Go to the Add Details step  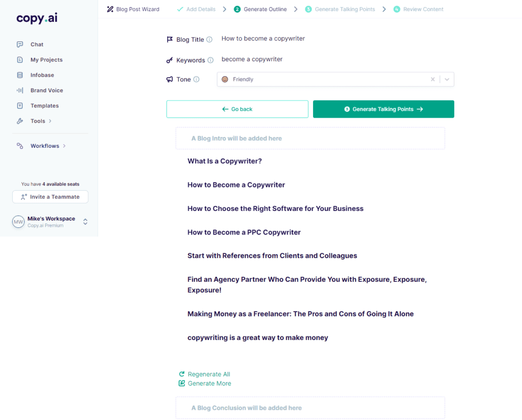point(196,9)
